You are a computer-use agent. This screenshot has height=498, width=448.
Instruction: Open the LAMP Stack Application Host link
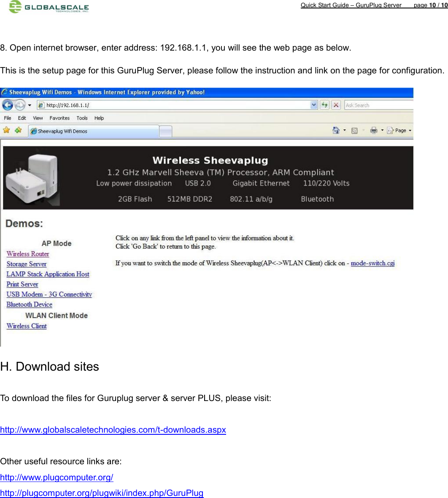48,275
